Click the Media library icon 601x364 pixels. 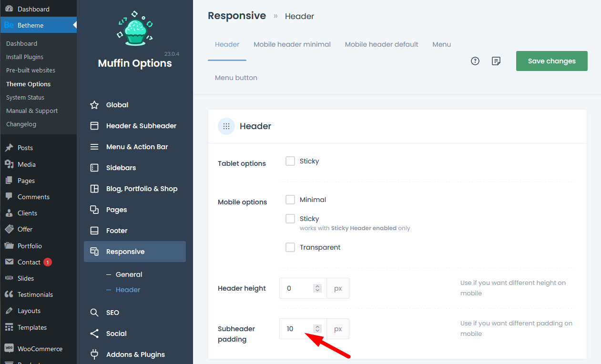9,164
